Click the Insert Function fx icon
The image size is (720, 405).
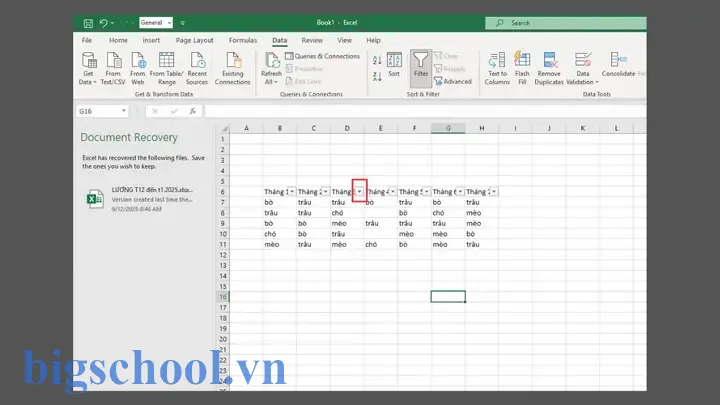(x=192, y=111)
